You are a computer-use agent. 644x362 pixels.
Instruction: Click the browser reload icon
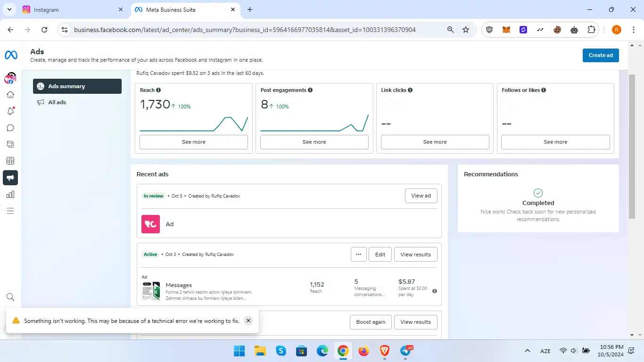[x=44, y=30]
